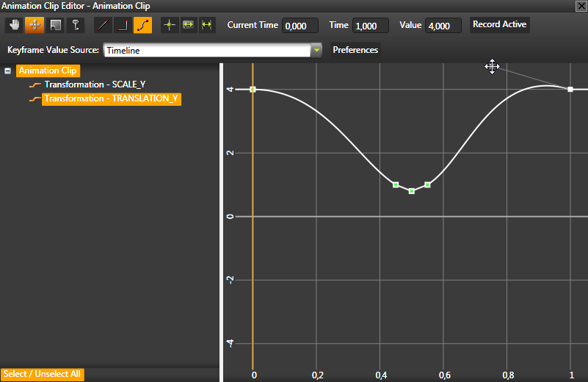The image size is (588, 382).
Task: Click the yellow crosshair center view icon
Action: click(x=170, y=25)
